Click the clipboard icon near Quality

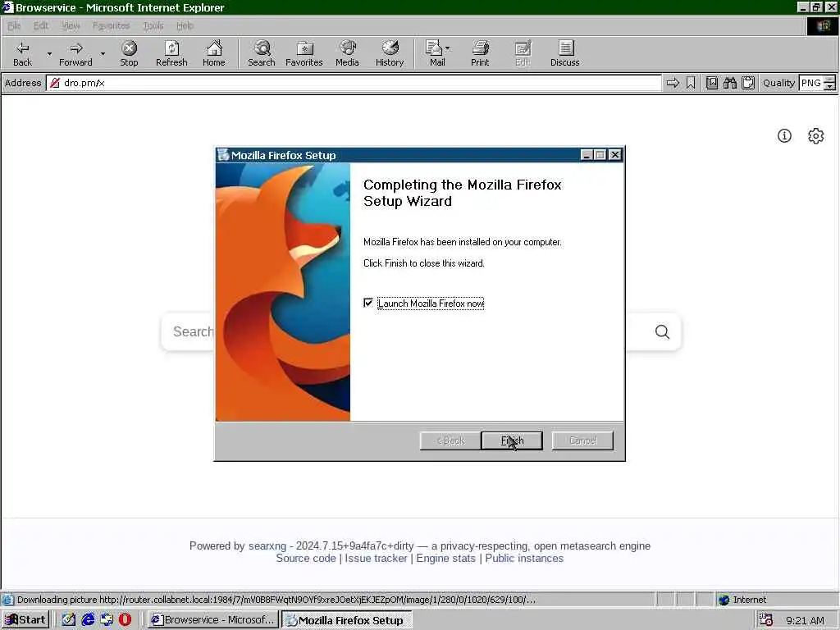click(x=748, y=83)
